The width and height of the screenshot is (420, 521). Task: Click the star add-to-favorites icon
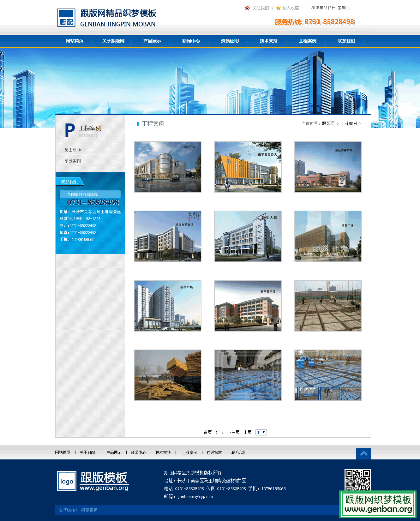(278, 8)
